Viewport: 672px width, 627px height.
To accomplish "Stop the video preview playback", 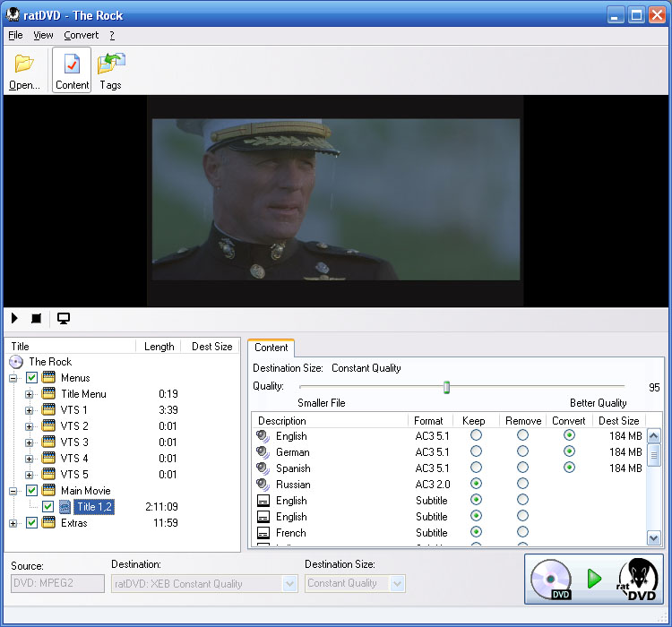I will click(x=37, y=318).
